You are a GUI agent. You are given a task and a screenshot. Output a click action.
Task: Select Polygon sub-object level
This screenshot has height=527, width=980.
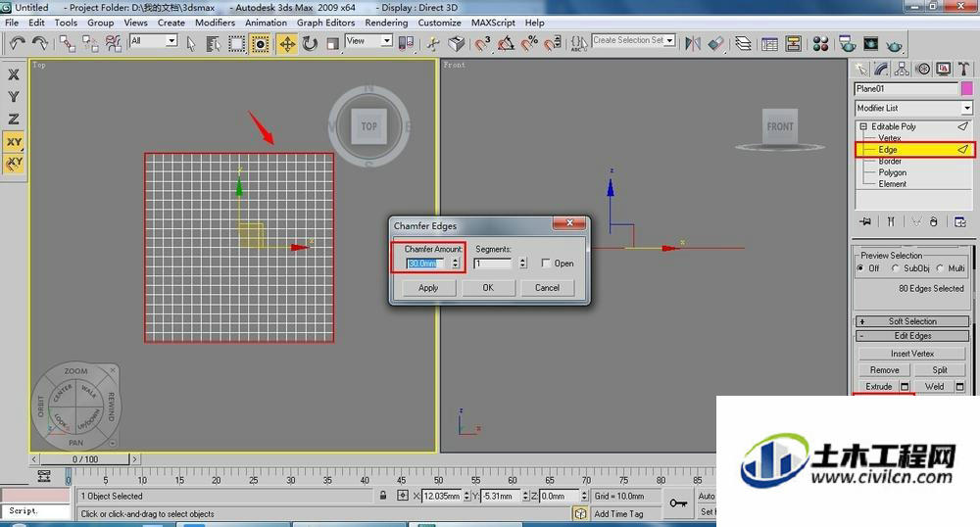pyautogui.click(x=892, y=172)
